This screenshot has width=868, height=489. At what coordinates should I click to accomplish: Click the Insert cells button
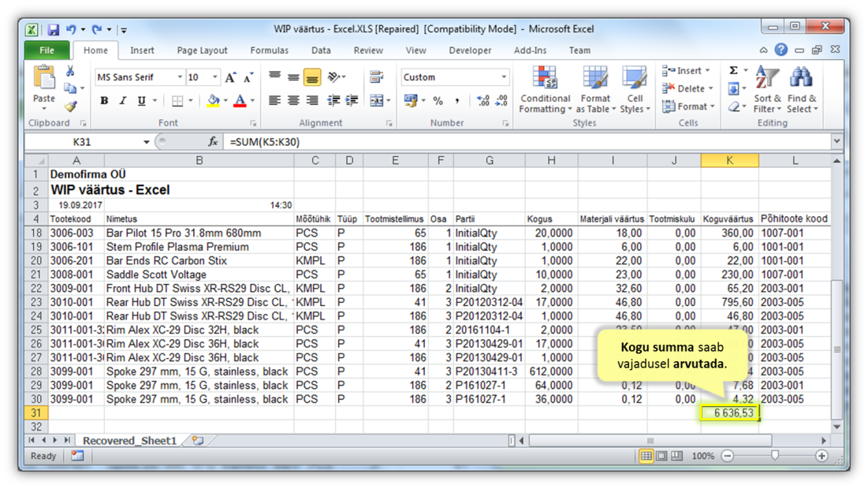[687, 70]
